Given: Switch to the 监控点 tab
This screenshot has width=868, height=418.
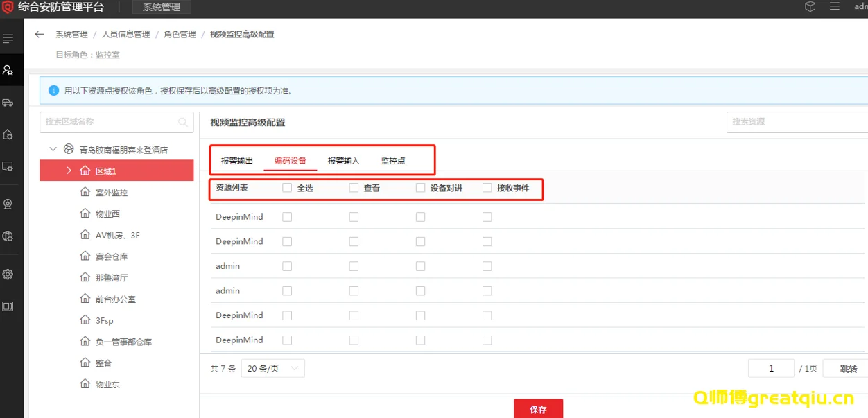Looking at the screenshot, I should (x=393, y=161).
